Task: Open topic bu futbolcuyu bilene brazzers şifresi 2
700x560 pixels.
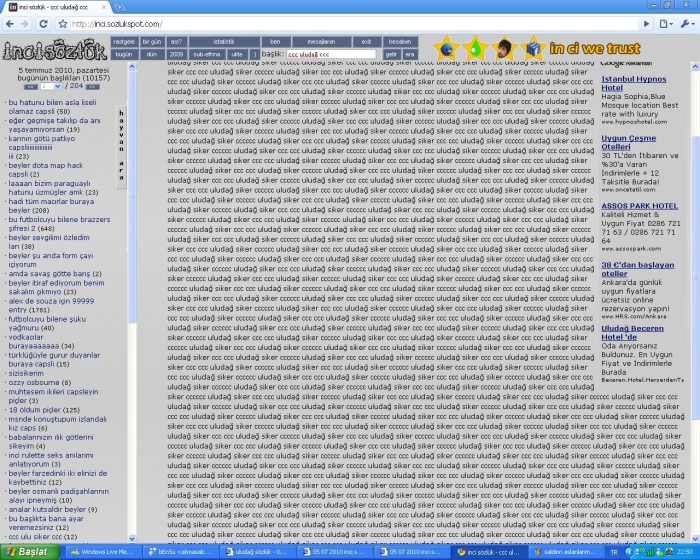Action: (x=59, y=224)
